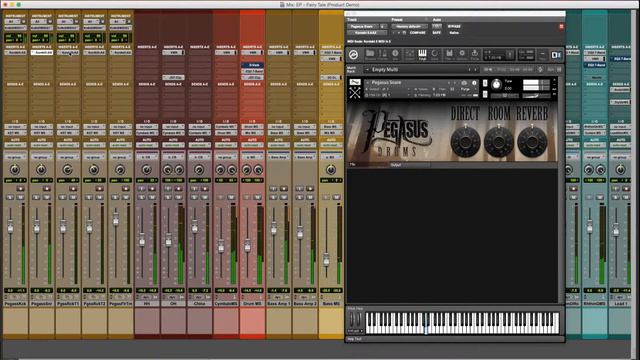Click the Bass Amp 2 track name

[x=304, y=304]
